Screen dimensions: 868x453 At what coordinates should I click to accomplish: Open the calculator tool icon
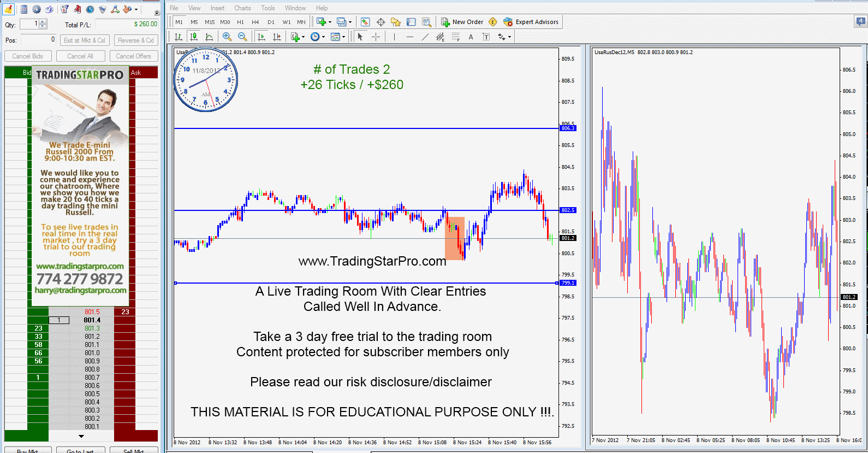coord(24,9)
